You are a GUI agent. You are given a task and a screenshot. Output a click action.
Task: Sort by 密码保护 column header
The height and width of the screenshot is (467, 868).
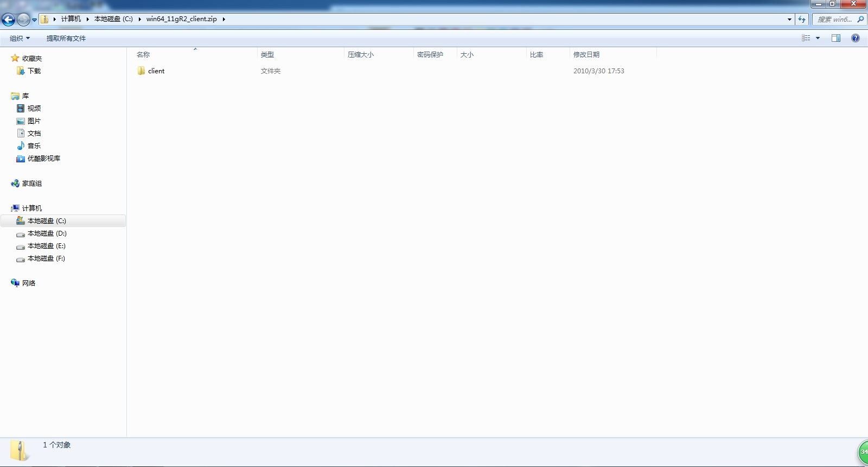[430, 54]
